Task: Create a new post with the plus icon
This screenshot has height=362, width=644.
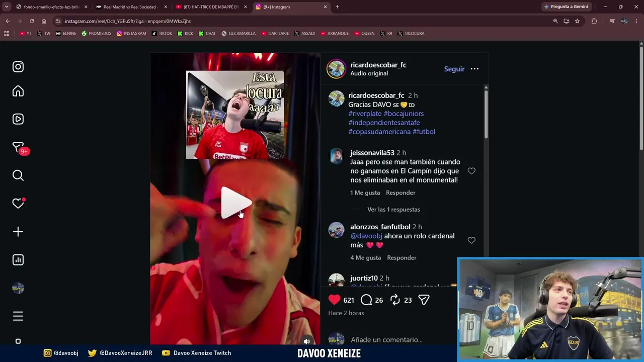Action: click(18, 232)
